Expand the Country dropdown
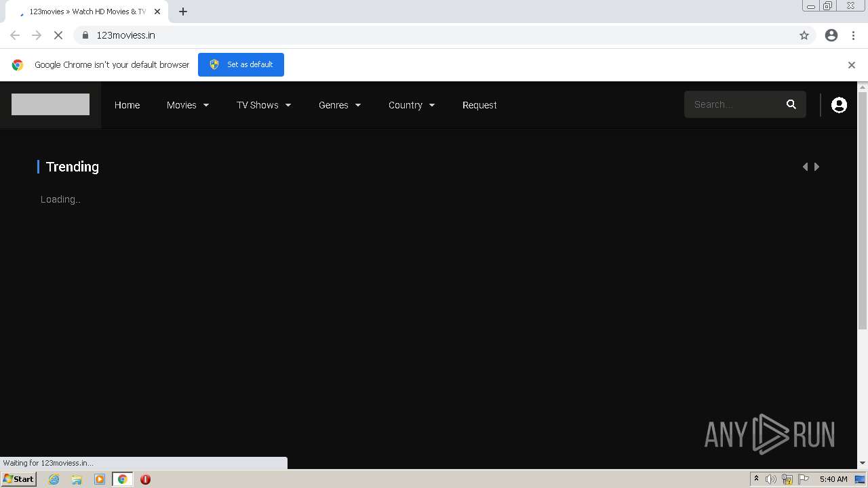Viewport: 868px width, 488px height. tap(412, 105)
